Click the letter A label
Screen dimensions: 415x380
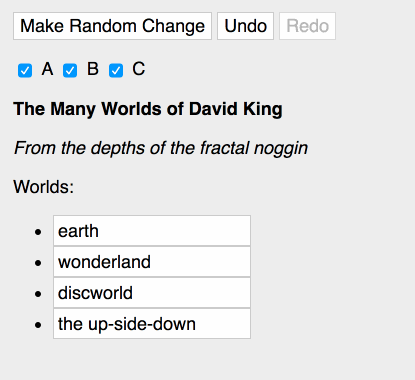pos(47,69)
